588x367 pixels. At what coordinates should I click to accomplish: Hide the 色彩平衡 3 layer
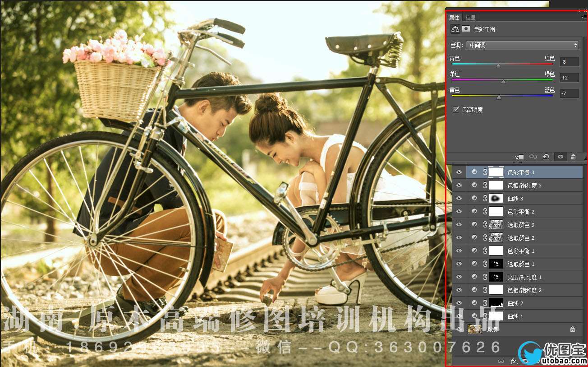[x=459, y=172]
